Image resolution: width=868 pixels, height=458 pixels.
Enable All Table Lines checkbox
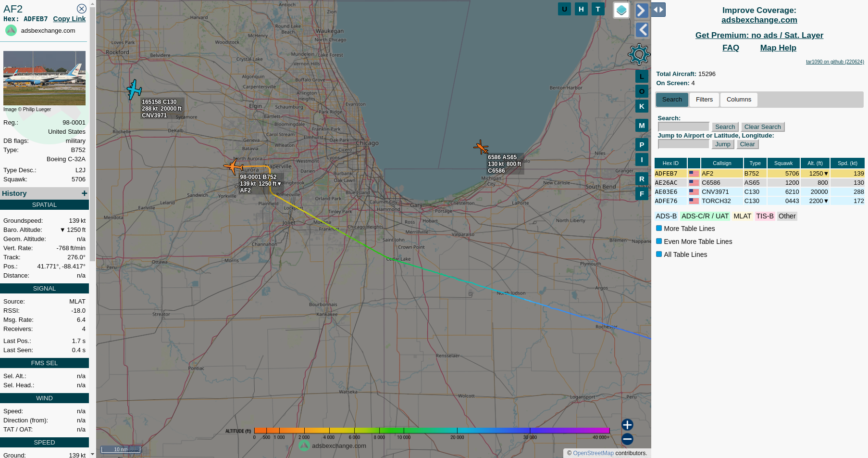(x=659, y=254)
